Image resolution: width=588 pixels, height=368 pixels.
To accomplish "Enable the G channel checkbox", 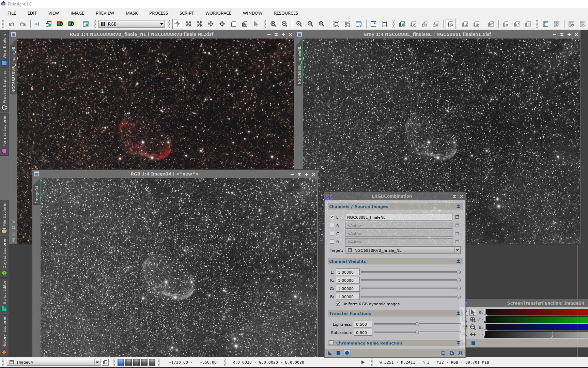I will [x=332, y=233].
